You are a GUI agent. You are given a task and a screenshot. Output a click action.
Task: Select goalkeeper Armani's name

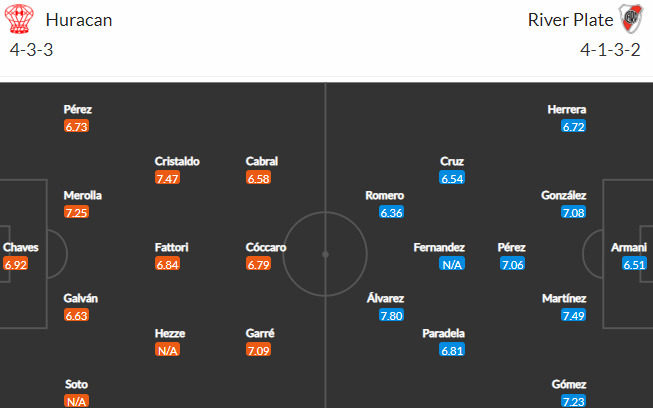click(629, 247)
